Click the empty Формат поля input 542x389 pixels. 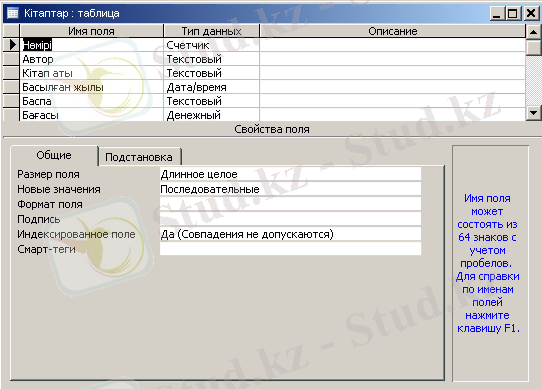tap(290, 204)
